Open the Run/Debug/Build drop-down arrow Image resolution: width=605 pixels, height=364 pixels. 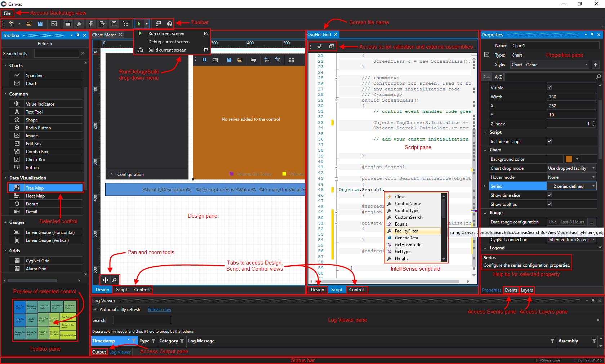click(147, 24)
